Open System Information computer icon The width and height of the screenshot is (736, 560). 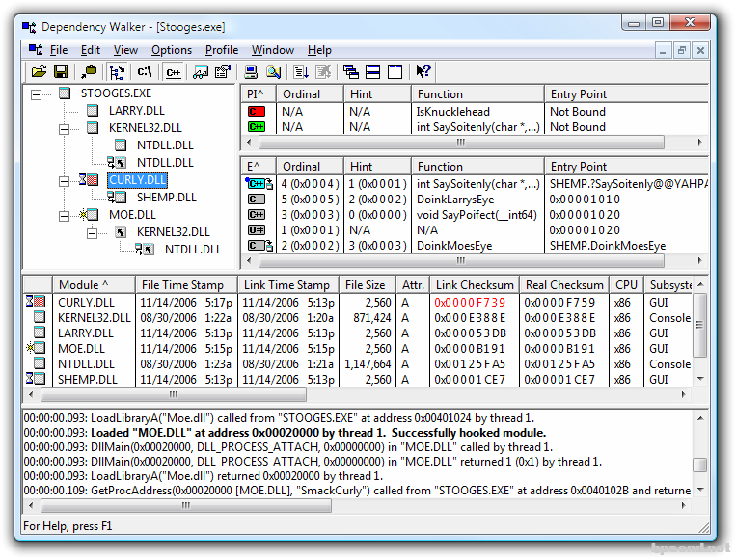pyautogui.click(x=251, y=71)
